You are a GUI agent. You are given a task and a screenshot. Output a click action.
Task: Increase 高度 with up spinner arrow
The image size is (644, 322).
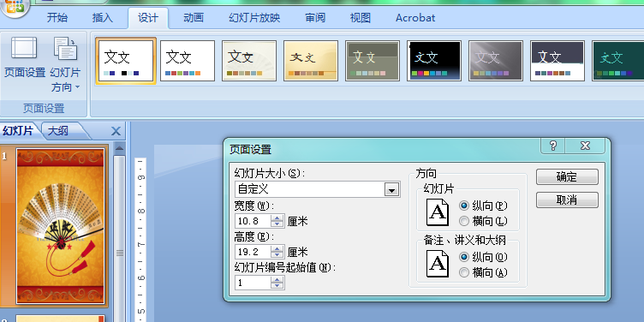coord(277,248)
